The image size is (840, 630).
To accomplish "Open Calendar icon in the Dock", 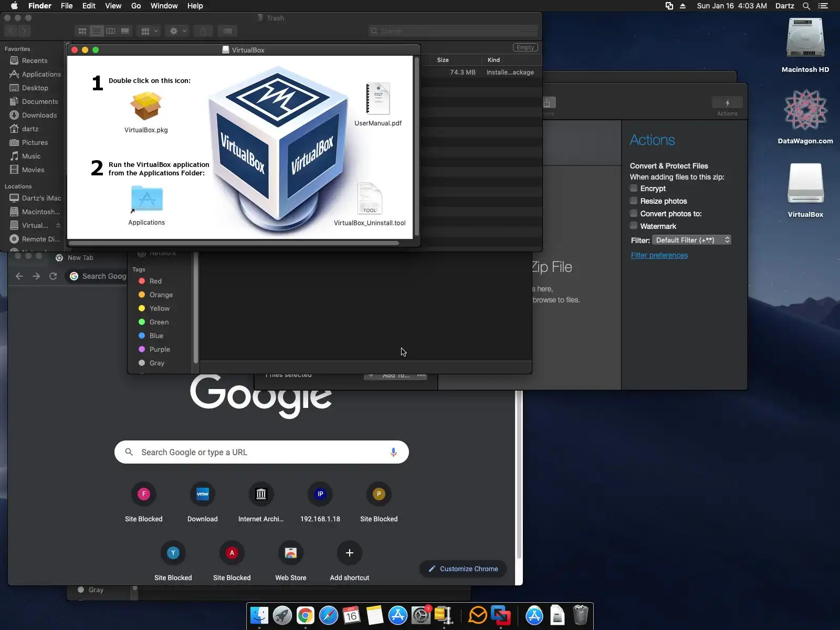I will click(x=352, y=615).
